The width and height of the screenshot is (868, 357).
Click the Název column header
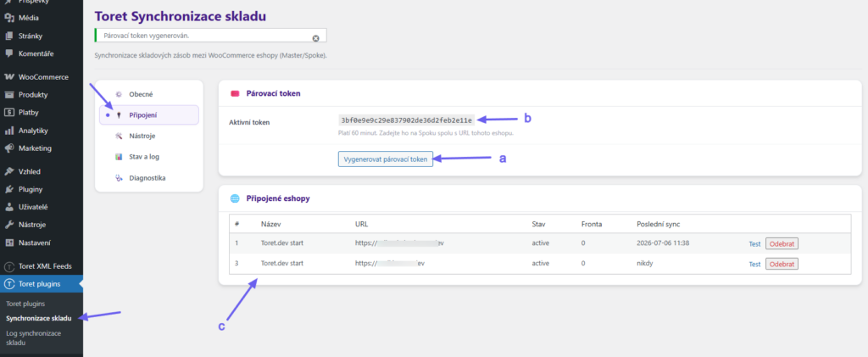pyautogui.click(x=271, y=224)
